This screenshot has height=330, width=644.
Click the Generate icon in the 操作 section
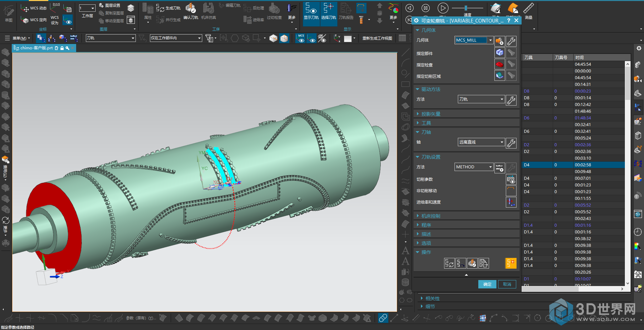point(449,263)
